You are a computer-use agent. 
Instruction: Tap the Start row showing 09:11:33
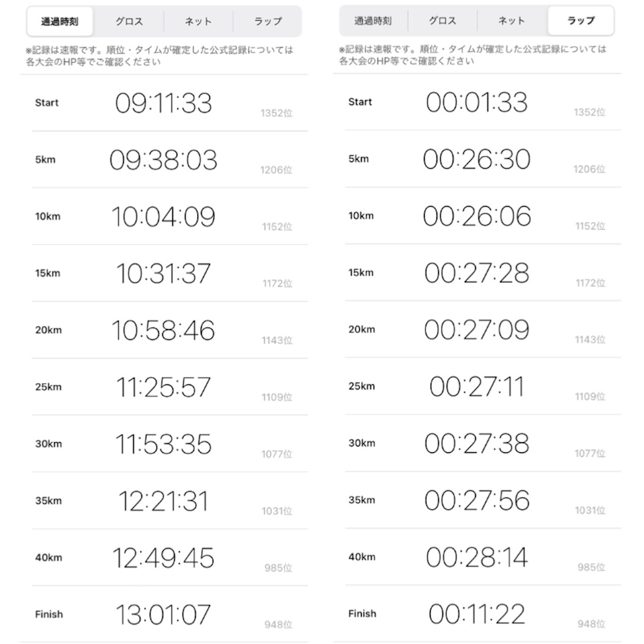point(170,103)
